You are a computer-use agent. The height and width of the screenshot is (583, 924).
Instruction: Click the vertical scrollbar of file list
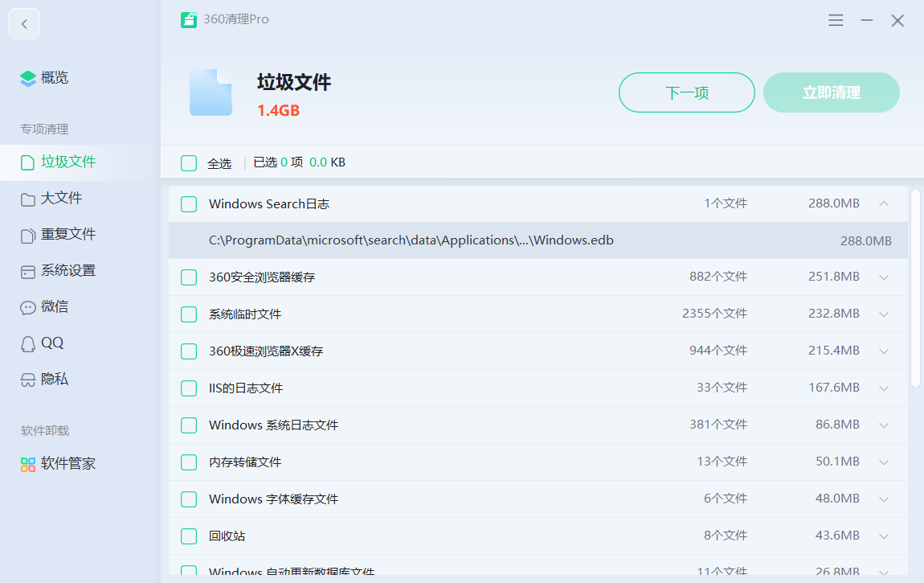(915, 287)
